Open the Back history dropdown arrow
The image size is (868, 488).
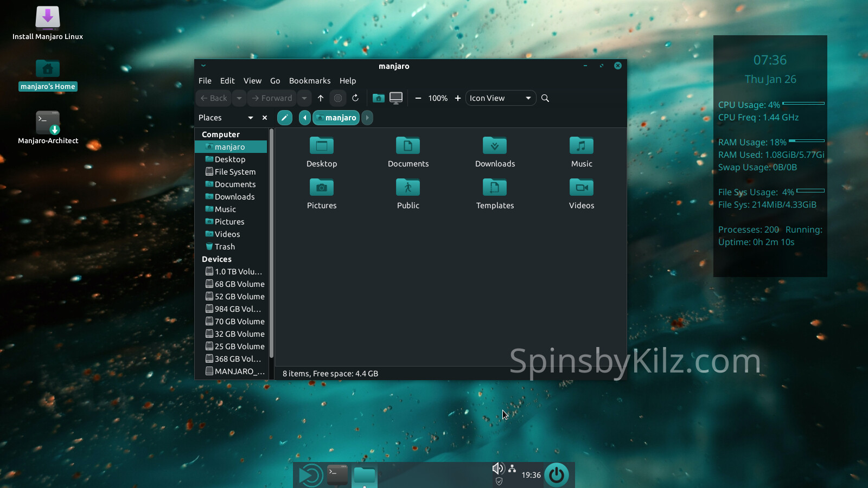pyautogui.click(x=239, y=98)
